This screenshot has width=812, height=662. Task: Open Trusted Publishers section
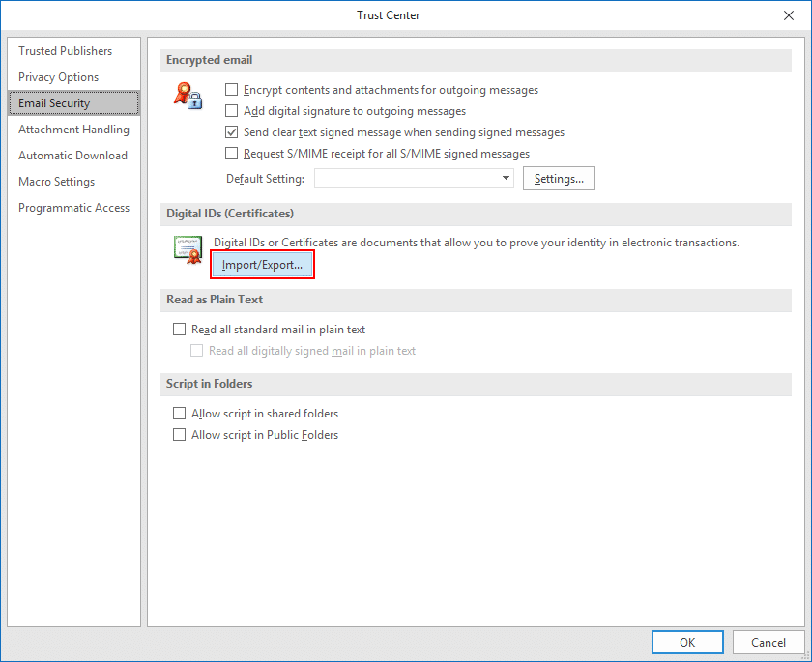[65, 51]
